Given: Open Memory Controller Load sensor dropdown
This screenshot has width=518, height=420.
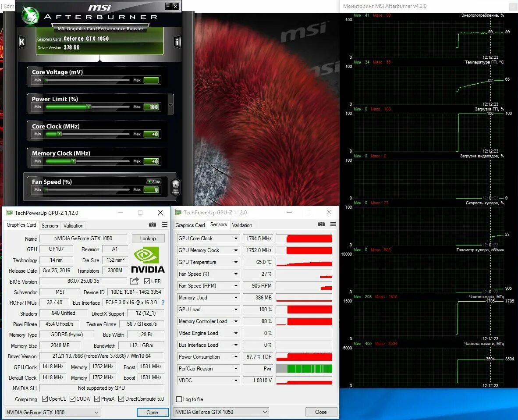Looking at the screenshot, I should tap(236, 321).
